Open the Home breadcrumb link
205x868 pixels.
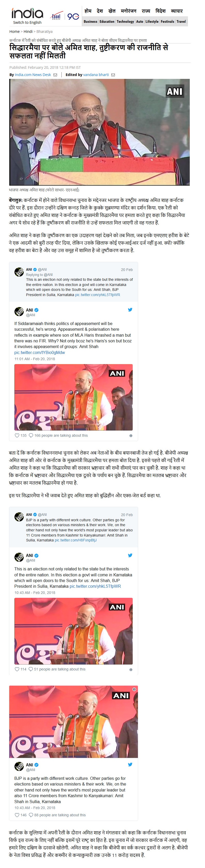14,32
